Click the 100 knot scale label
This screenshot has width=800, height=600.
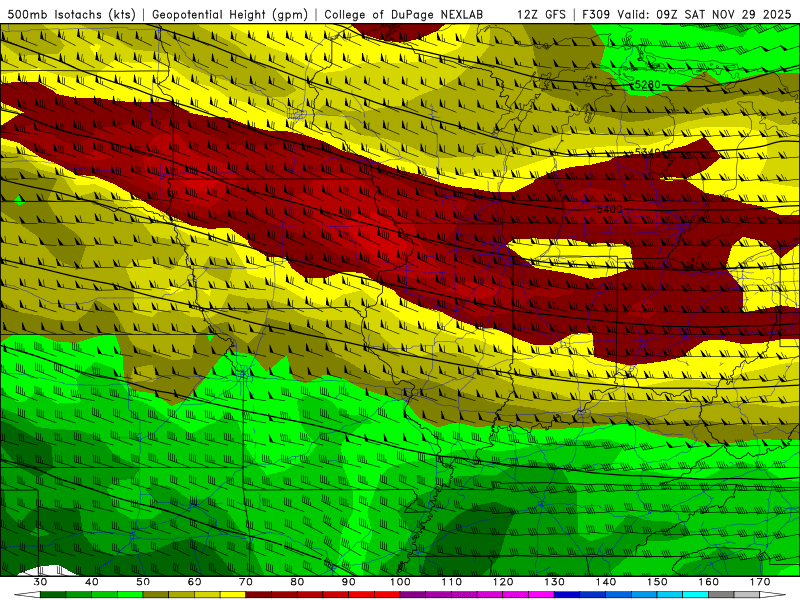(400, 582)
